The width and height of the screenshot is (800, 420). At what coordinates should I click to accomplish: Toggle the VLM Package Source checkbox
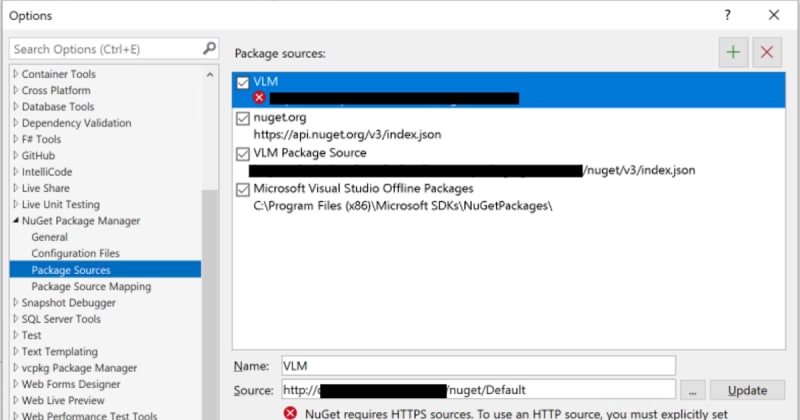(242, 153)
